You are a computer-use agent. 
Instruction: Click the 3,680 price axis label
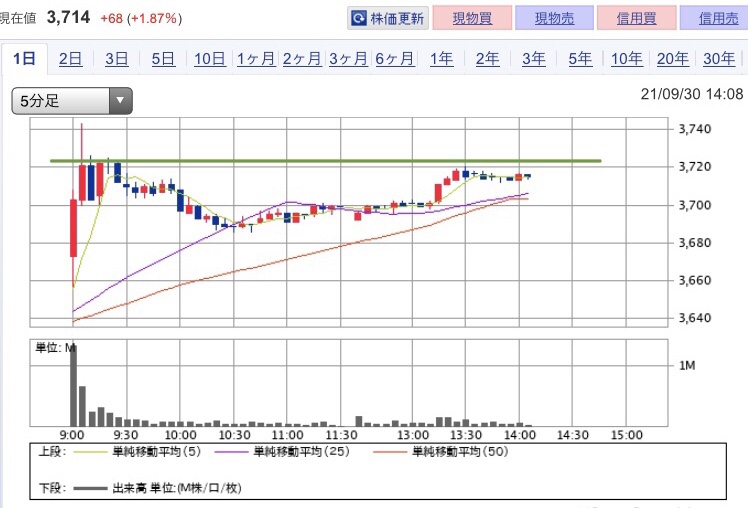point(695,243)
